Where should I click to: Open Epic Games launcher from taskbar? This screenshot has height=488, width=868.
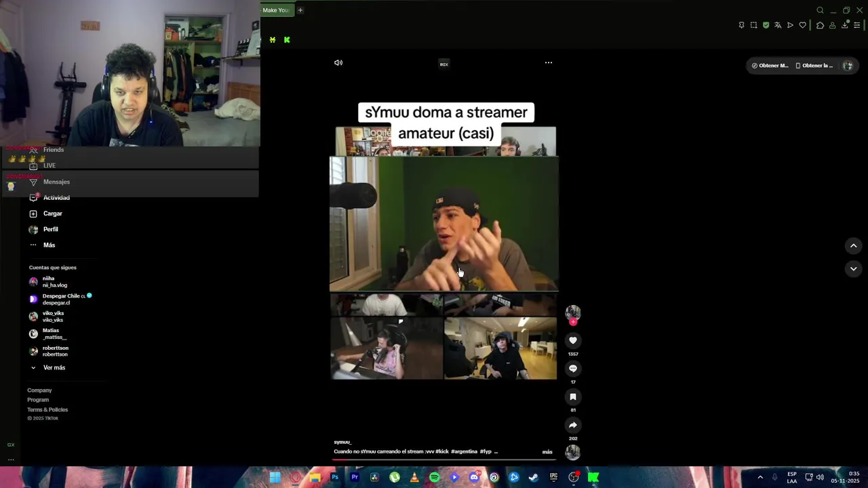(x=553, y=478)
